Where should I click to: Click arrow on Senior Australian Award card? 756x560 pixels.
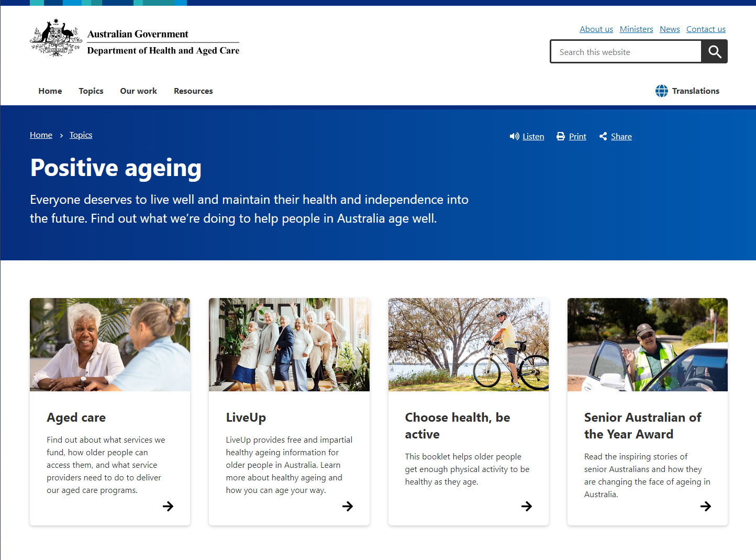(706, 506)
